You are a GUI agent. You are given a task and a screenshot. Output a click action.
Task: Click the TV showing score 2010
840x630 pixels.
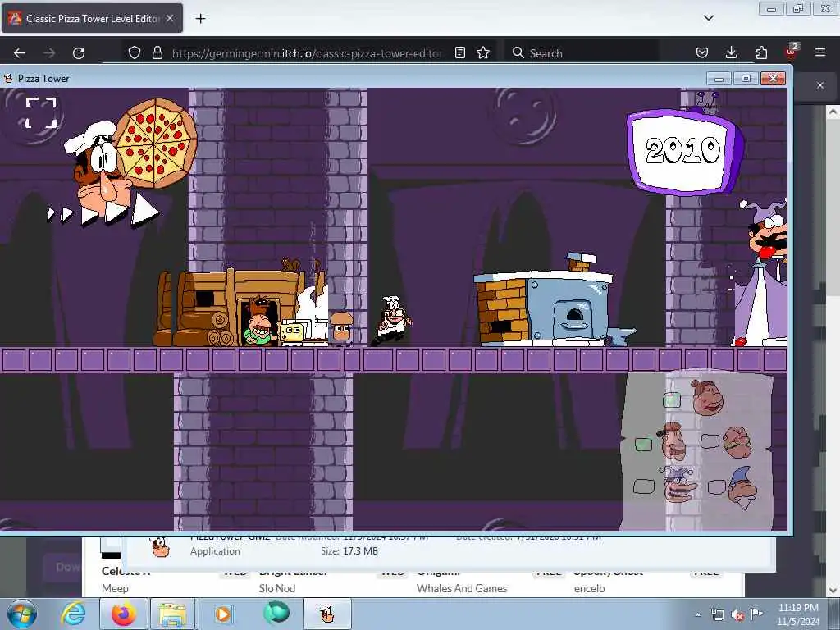(685, 151)
